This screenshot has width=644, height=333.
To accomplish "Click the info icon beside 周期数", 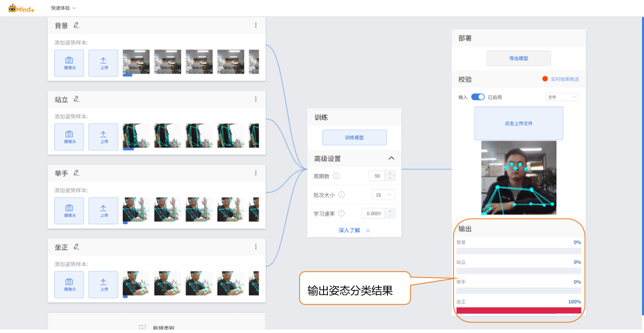I will pyautogui.click(x=336, y=176).
